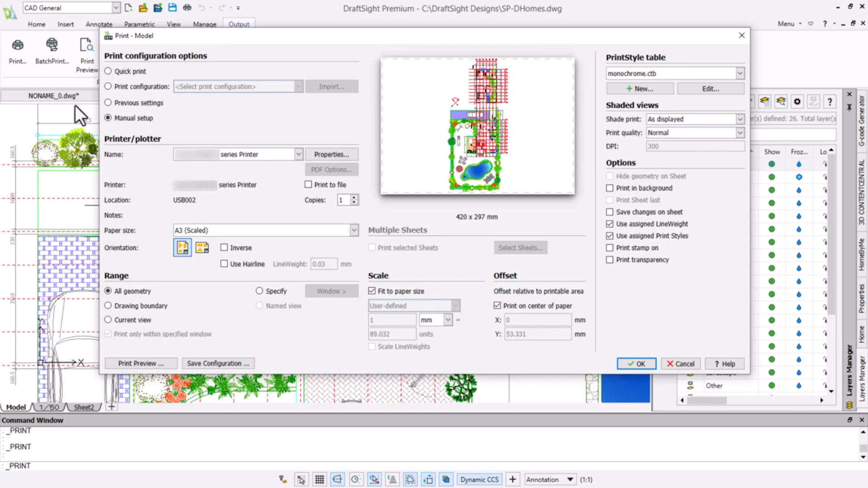Open the Paper size dropdown
This screenshot has width=868, height=488.
pos(353,230)
